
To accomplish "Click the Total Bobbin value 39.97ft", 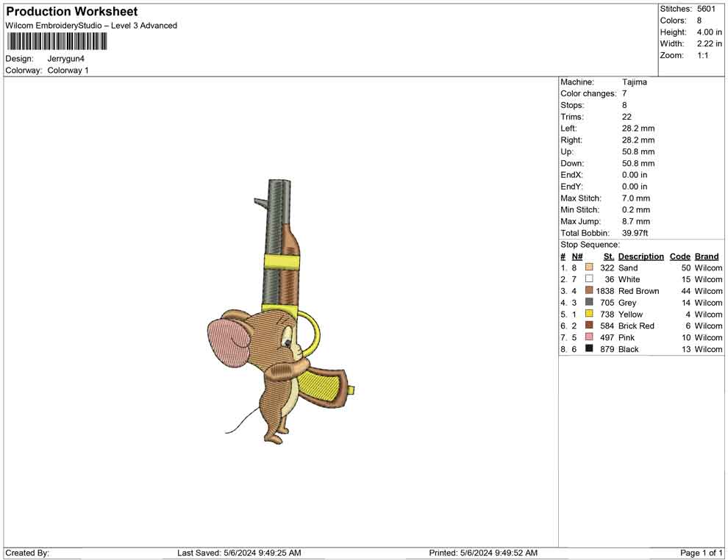I will (635, 233).
